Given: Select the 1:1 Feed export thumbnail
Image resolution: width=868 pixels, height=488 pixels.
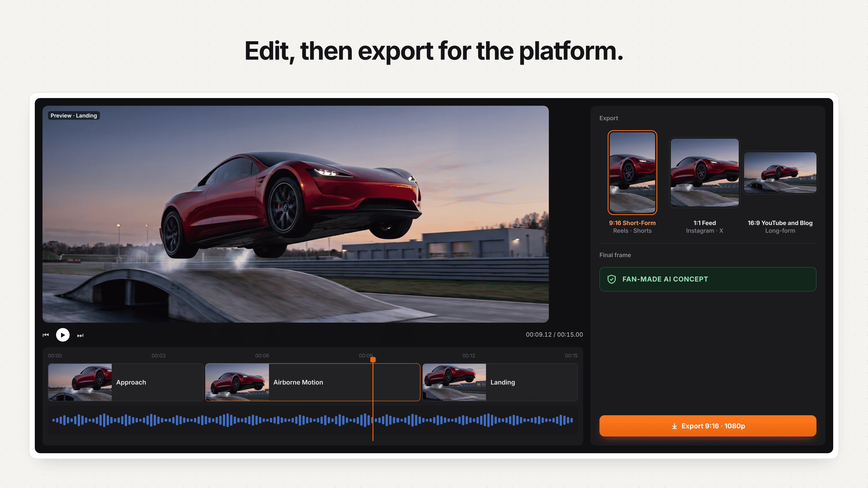Looking at the screenshot, I should (x=705, y=172).
